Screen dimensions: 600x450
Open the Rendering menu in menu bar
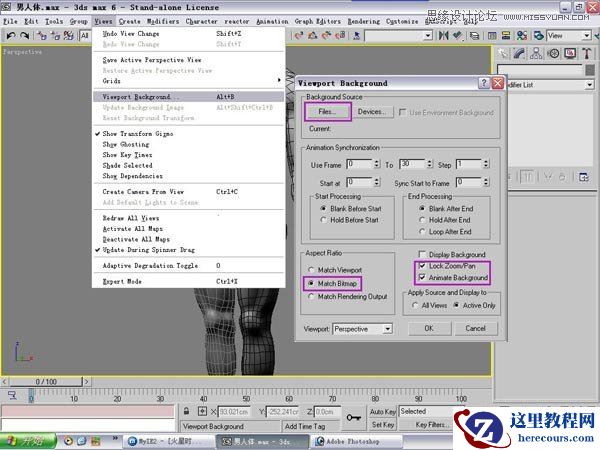click(x=363, y=20)
